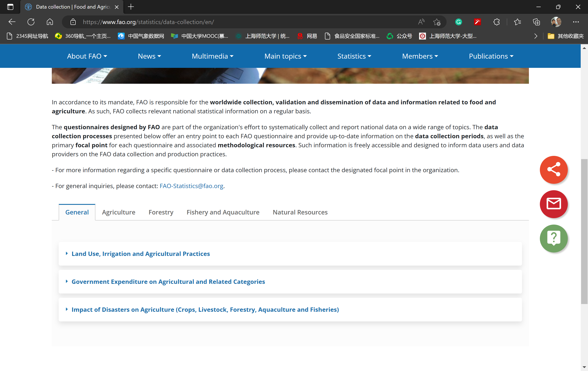Click the red share floating button
Image resolution: width=588 pixels, height=371 pixels.
point(553,170)
